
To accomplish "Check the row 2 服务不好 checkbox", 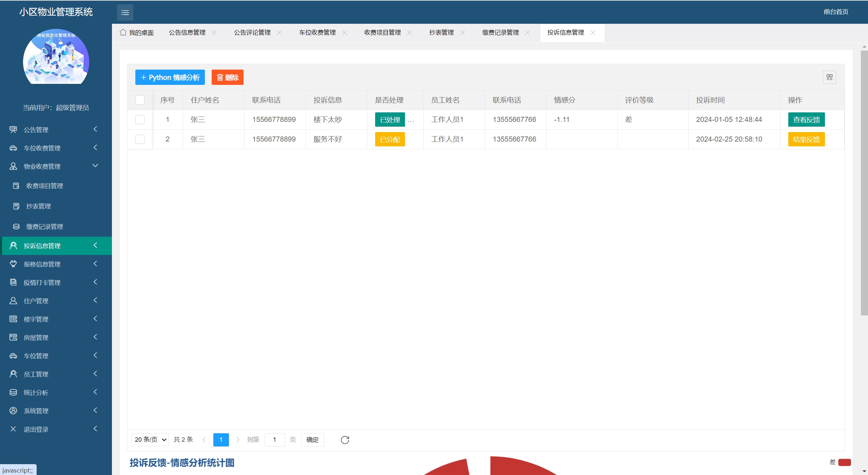I will 140,139.
